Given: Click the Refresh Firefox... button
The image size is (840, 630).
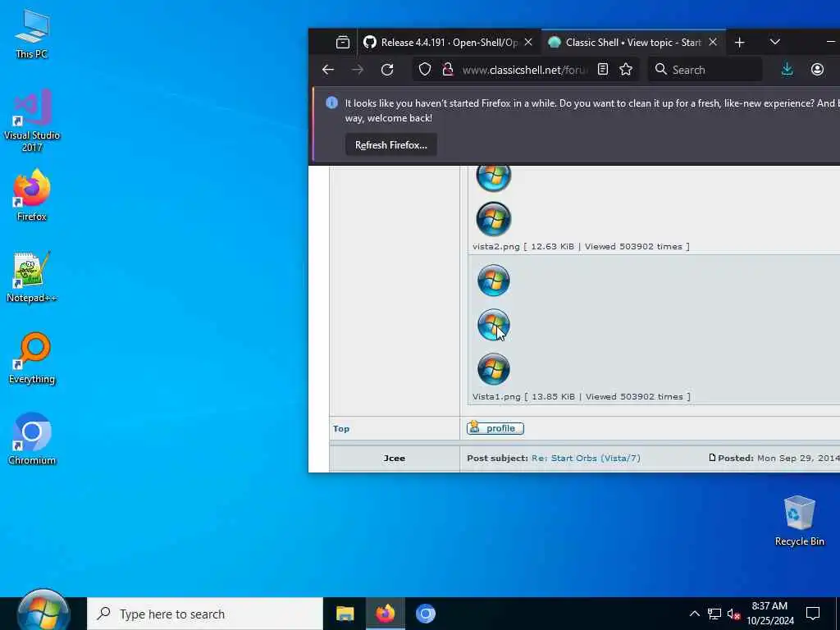Looking at the screenshot, I should [391, 145].
